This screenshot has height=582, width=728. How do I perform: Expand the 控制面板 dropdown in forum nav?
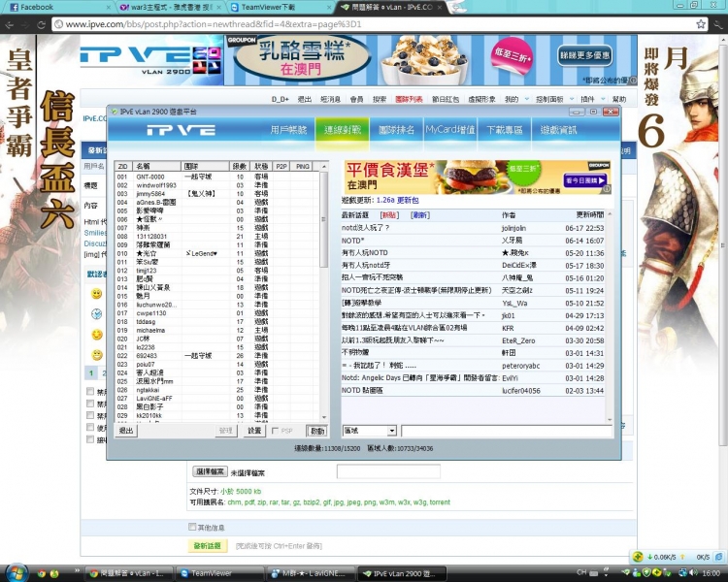point(572,99)
